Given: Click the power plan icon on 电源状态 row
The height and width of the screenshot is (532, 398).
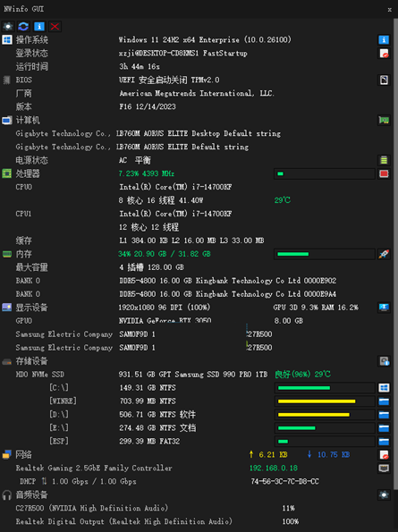Looking at the screenshot, I should tap(384, 160).
